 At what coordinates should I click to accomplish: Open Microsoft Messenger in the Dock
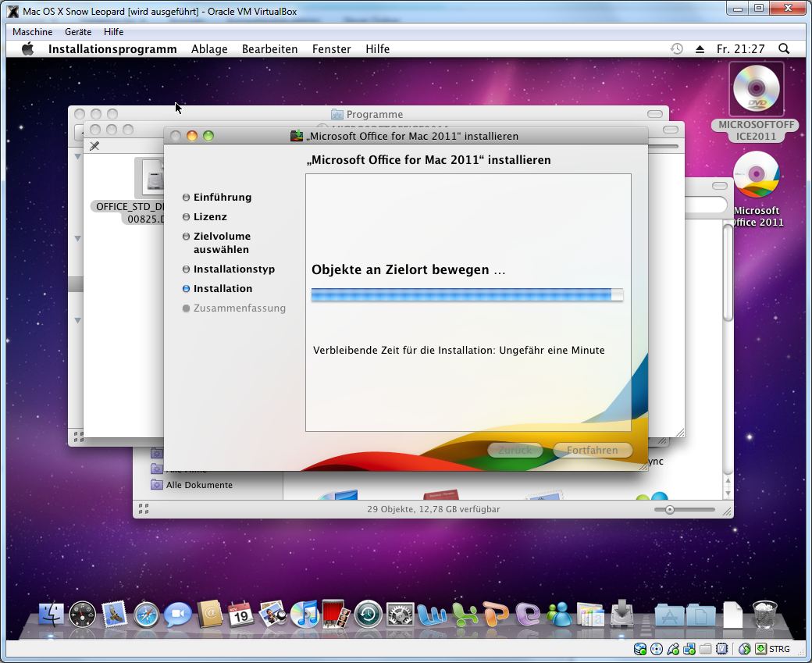tap(559, 615)
